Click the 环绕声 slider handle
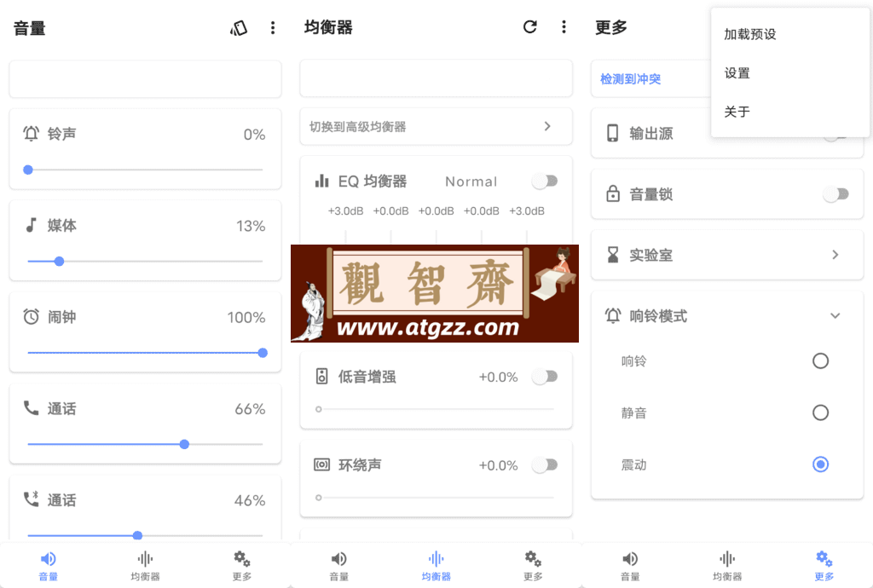 point(319,498)
